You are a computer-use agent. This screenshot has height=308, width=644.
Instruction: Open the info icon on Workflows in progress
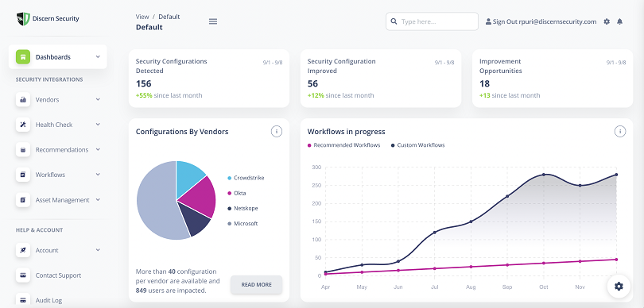[x=620, y=132]
